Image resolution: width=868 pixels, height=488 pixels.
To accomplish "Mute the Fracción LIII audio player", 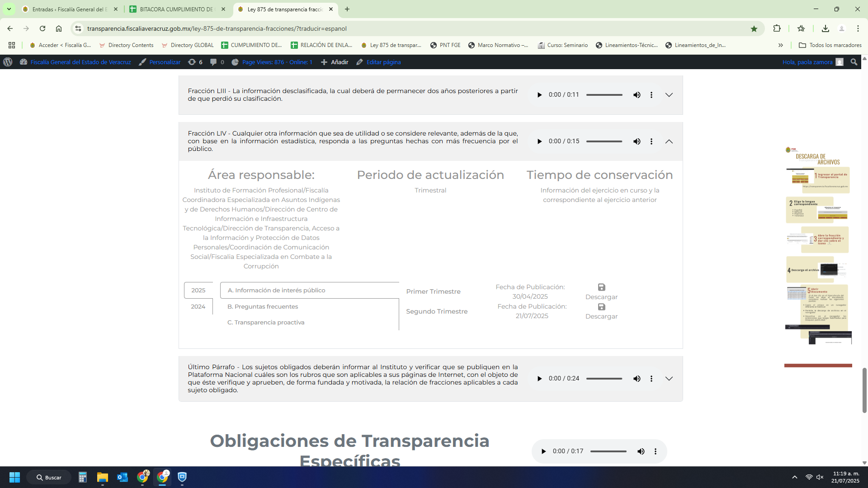I will click(x=637, y=95).
